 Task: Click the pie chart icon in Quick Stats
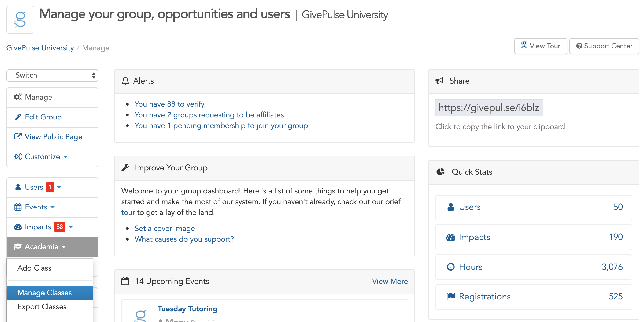pos(441,172)
